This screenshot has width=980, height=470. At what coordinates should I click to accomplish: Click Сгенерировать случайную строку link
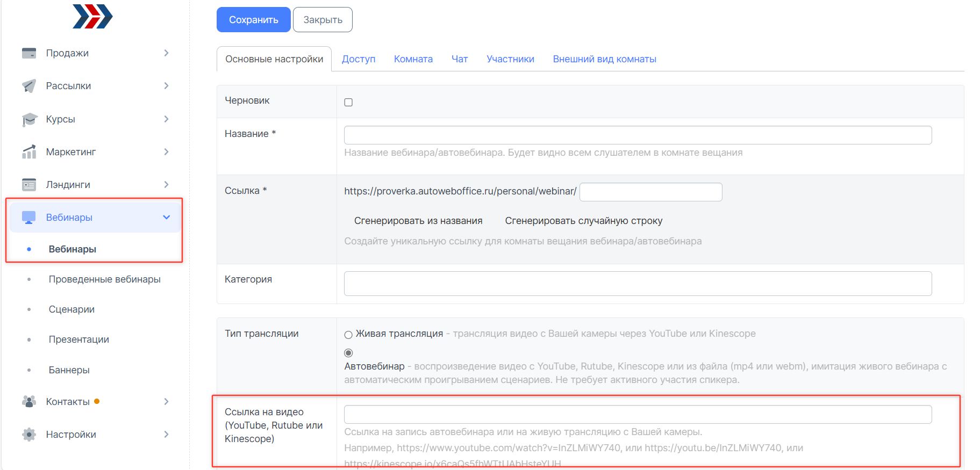click(x=583, y=221)
